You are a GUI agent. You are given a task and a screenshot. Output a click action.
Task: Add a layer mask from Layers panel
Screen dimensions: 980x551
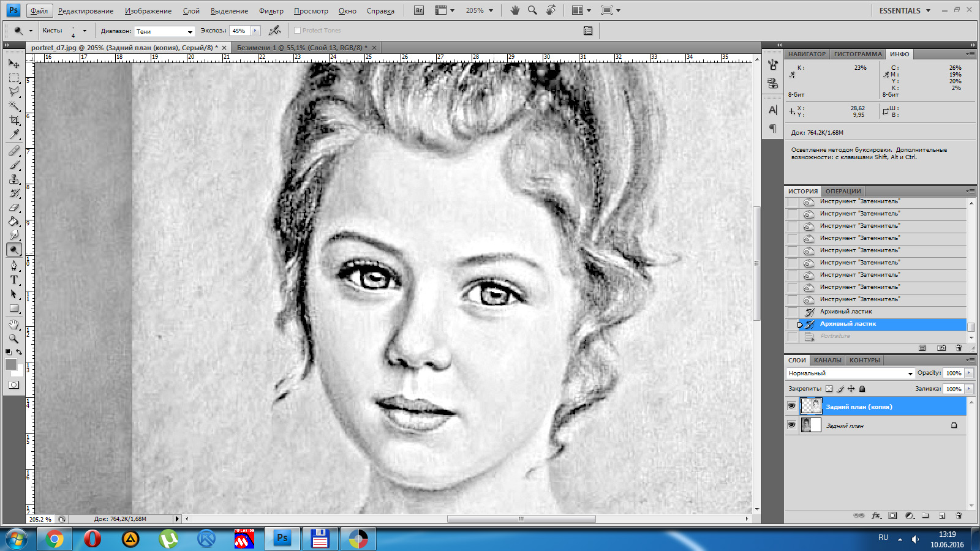[892, 515]
